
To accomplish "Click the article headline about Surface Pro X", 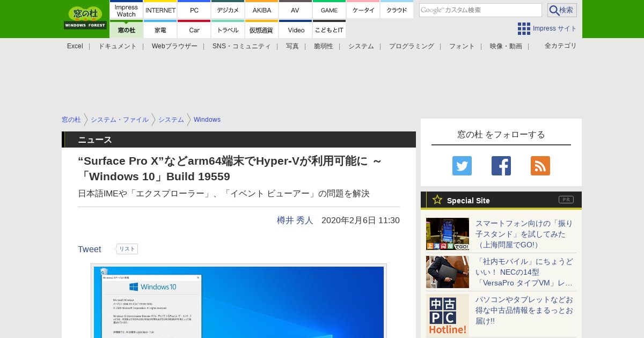I will coord(230,168).
